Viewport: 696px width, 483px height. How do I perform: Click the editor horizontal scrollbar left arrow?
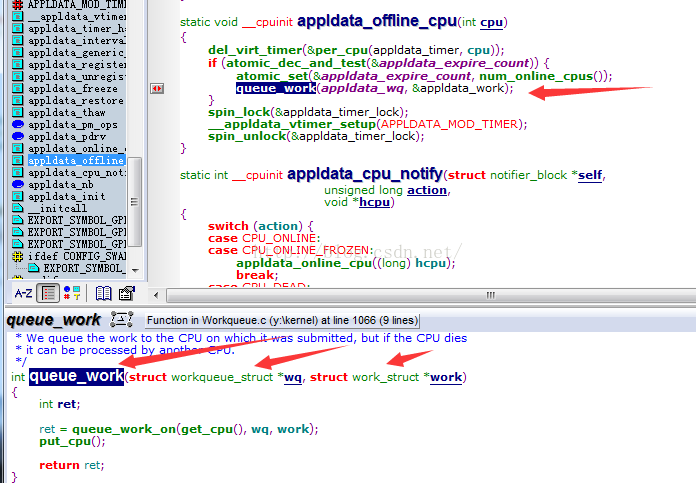(x=156, y=295)
